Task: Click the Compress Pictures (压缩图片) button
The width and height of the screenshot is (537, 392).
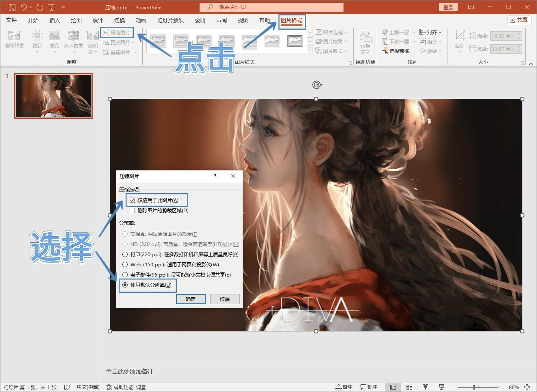Action: [x=117, y=33]
